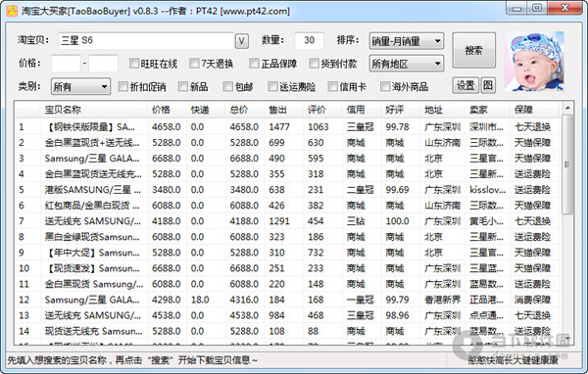The image size is (588, 374).
Task: Click the status bar hint text about 搜索
Action: [132, 360]
